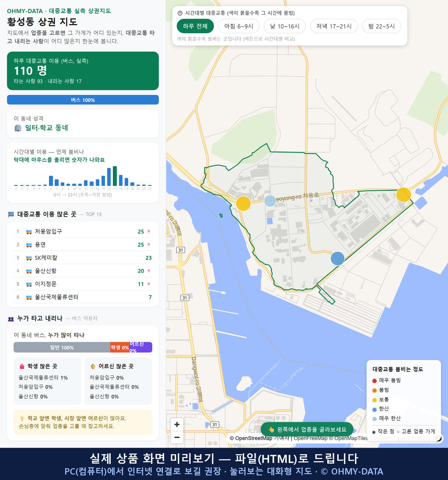448x480 pixels.
Task: Click the green 110 명 daily usage card
Action: tap(83, 71)
